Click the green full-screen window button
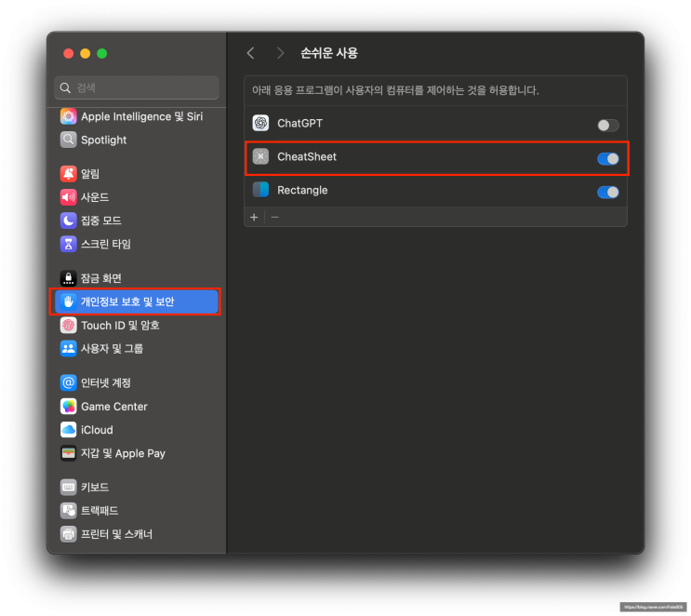This screenshot has width=691, height=616. point(101,53)
